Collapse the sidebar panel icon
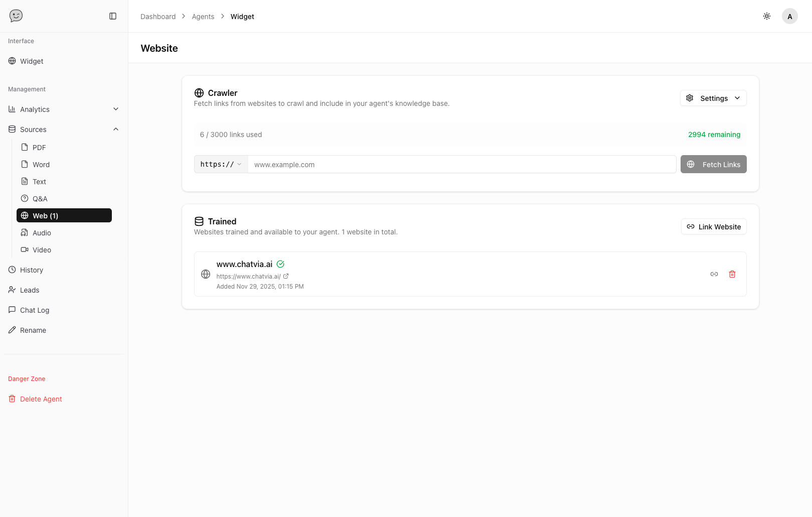Viewport: 812px width, 517px height. [113, 16]
